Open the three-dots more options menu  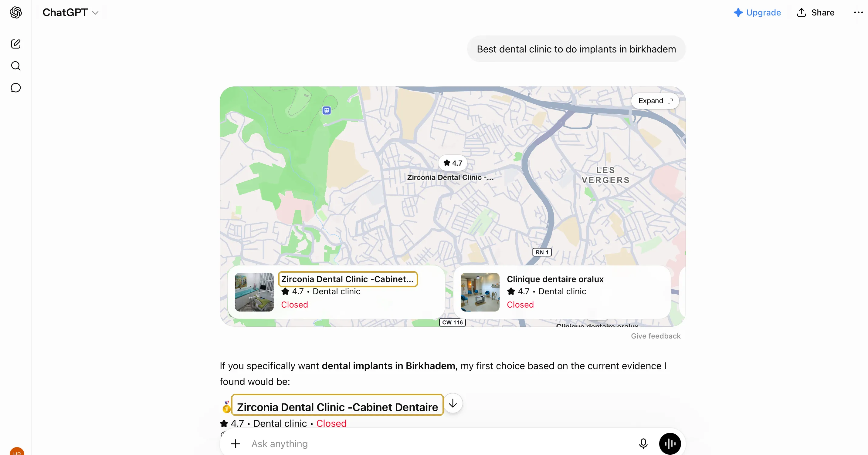pyautogui.click(x=858, y=12)
